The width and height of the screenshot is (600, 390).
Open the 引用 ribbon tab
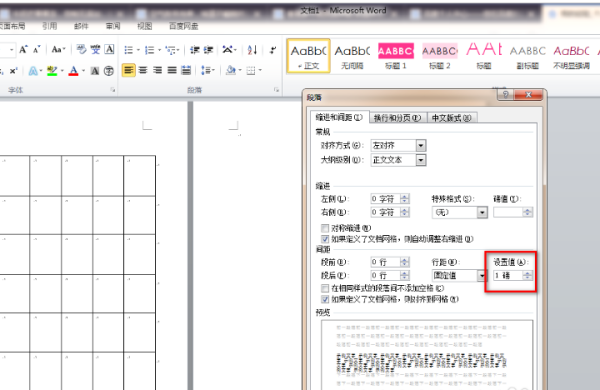(x=50, y=26)
